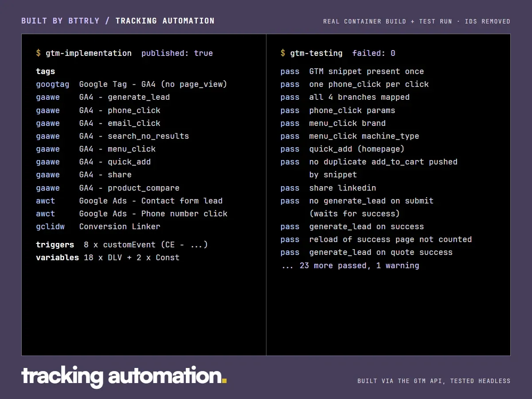Select the 'GA4 - email_click' tag row
This screenshot has height=399, width=532.
click(98, 123)
